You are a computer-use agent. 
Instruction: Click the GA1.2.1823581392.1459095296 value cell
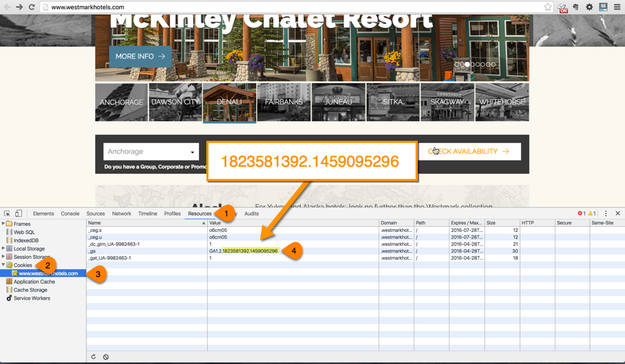coord(293,251)
